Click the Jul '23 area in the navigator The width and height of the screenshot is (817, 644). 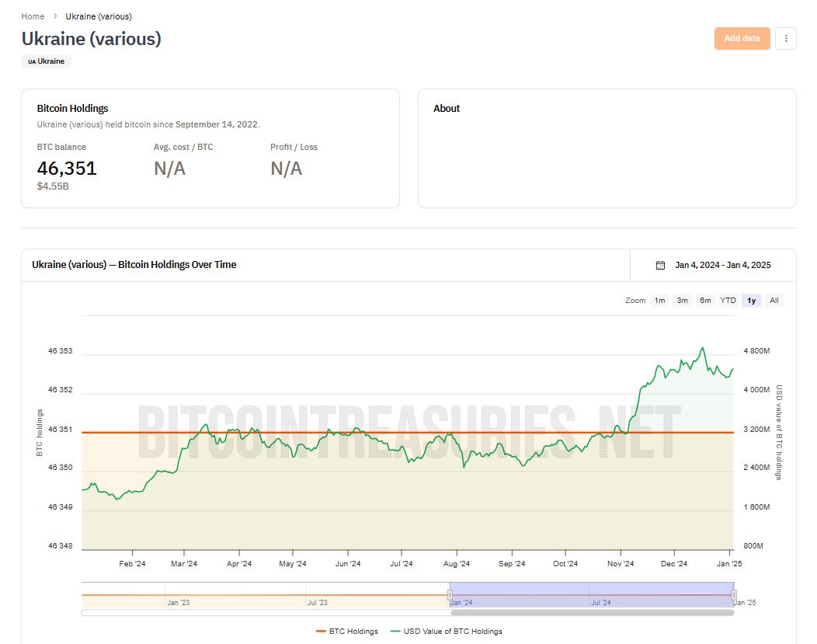pos(318,602)
